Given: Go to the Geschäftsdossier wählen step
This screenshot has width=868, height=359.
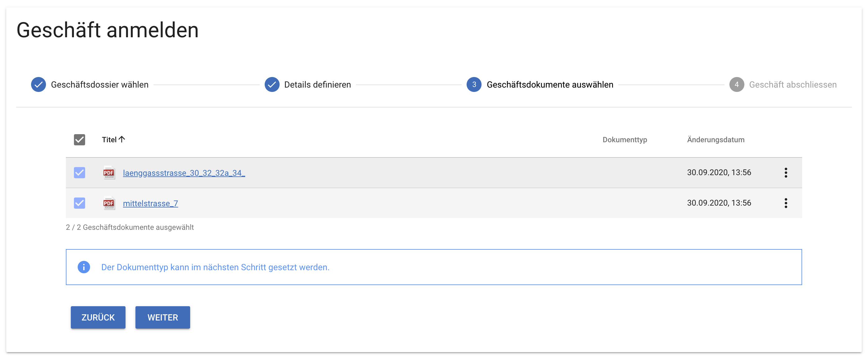Looking at the screenshot, I should pos(99,84).
